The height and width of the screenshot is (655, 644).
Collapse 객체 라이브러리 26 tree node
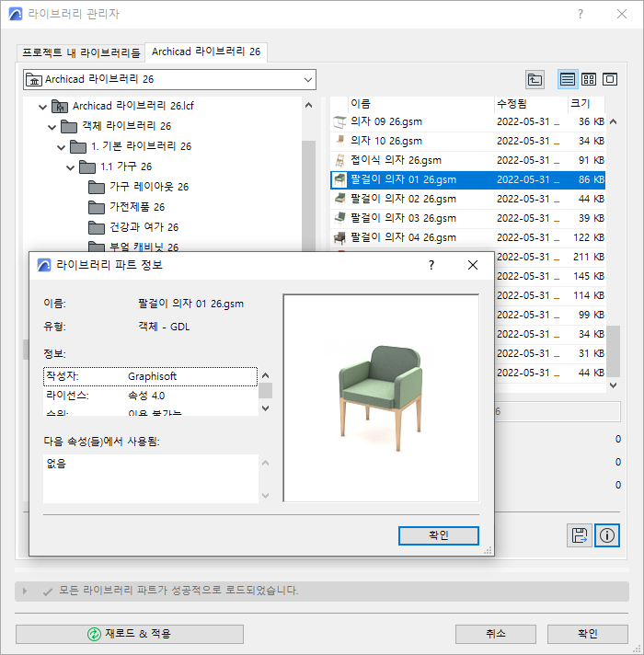52,127
